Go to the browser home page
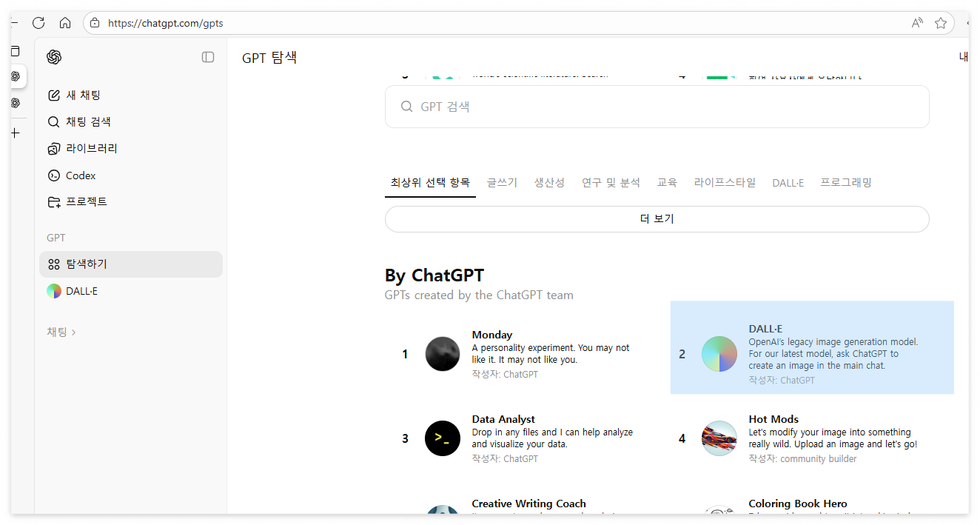 65,23
